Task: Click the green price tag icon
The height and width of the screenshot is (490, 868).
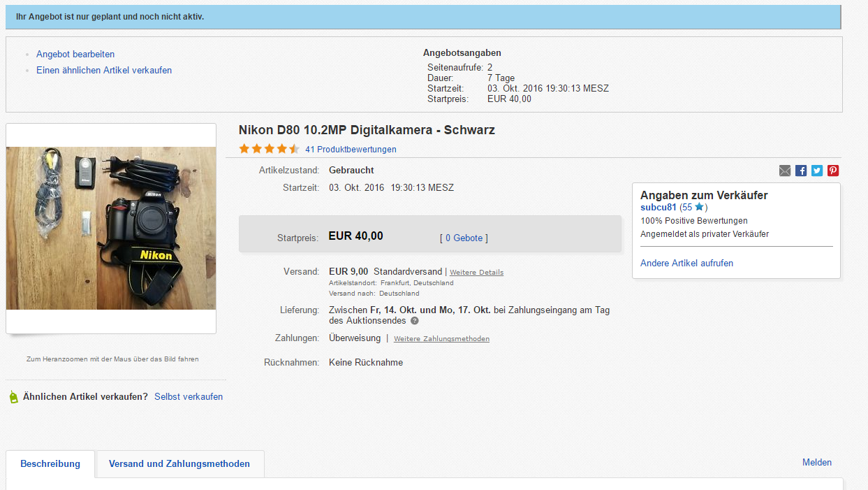Action: point(13,397)
